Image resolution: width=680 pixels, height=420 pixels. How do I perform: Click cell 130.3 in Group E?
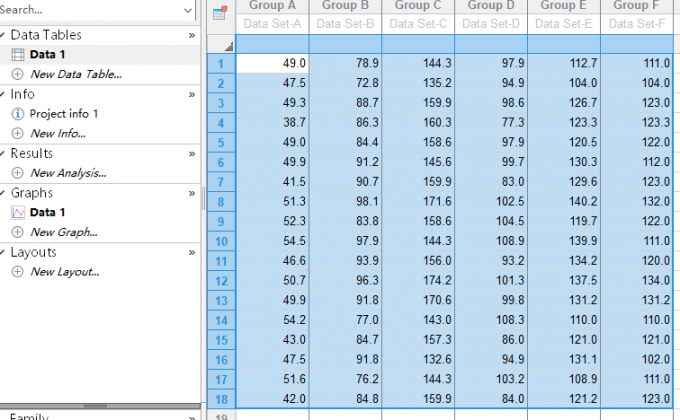click(564, 162)
